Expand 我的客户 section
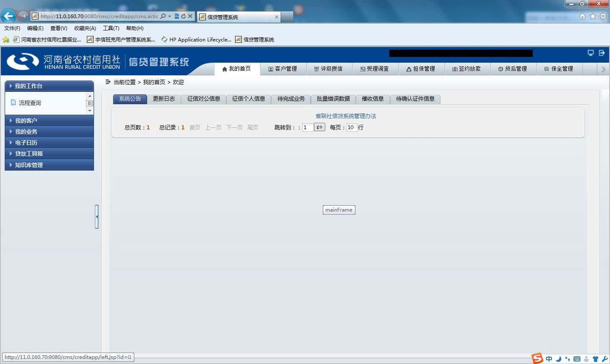610x364 pixels. (x=49, y=121)
